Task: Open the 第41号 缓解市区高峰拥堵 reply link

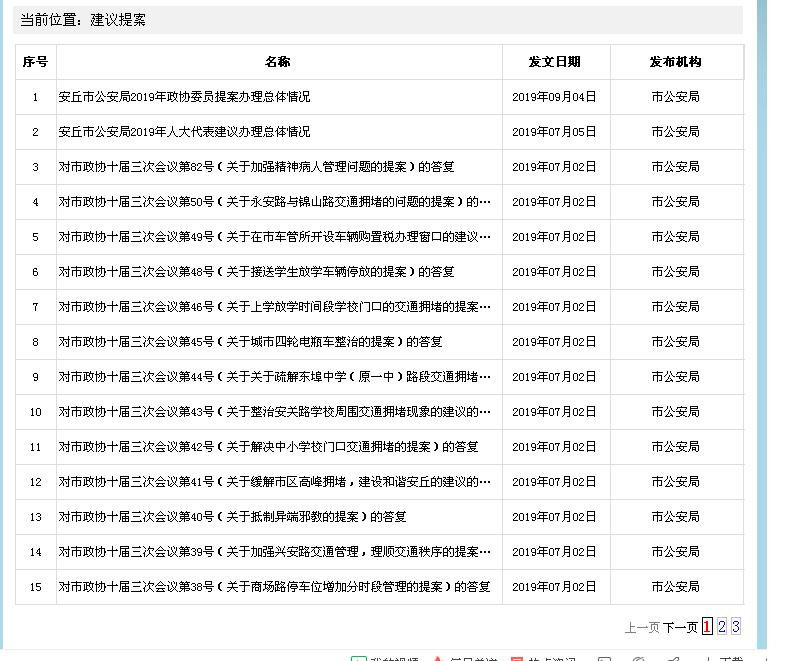Action: click(x=274, y=482)
